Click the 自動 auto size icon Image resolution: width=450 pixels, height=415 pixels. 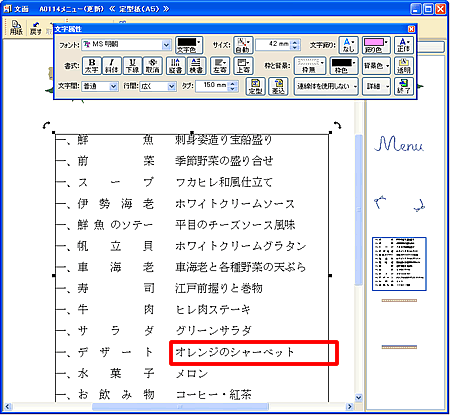[243, 45]
